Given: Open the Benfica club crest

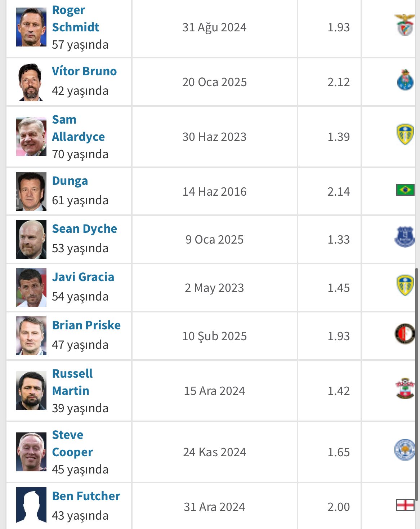Looking at the screenshot, I should (405, 25).
